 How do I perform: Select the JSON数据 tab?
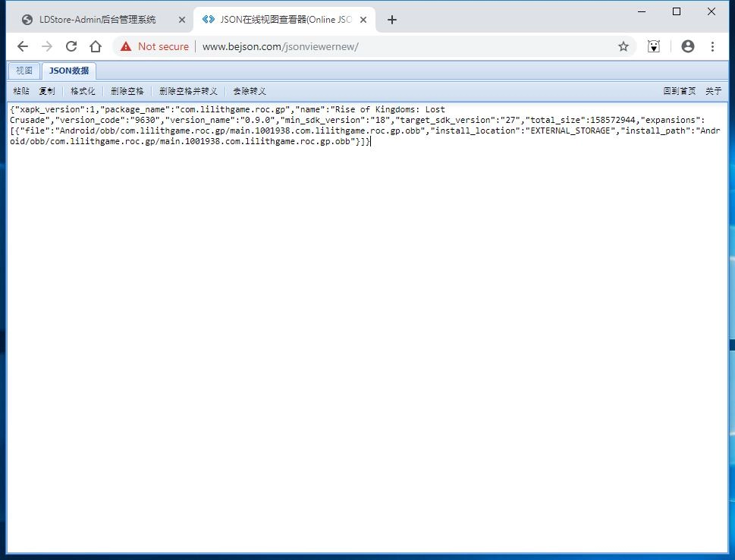tap(69, 71)
